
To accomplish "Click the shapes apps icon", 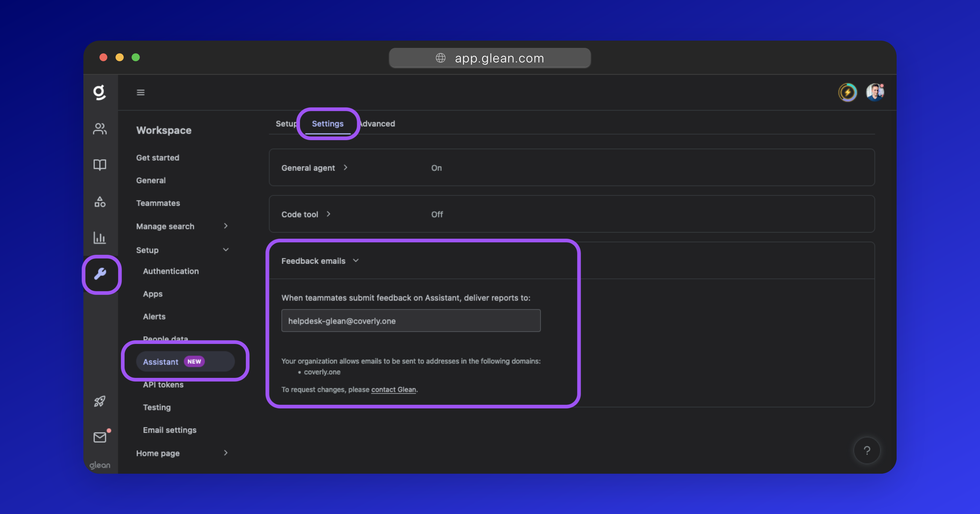I will point(100,202).
